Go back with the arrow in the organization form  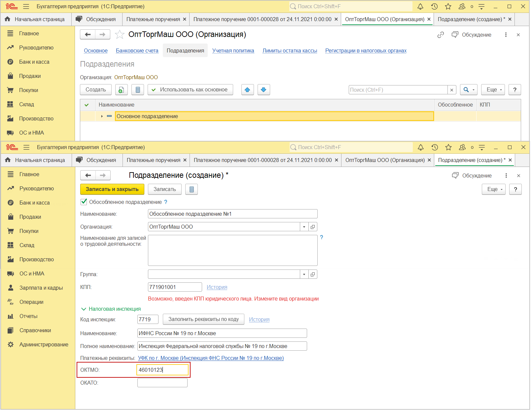(88, 34)
